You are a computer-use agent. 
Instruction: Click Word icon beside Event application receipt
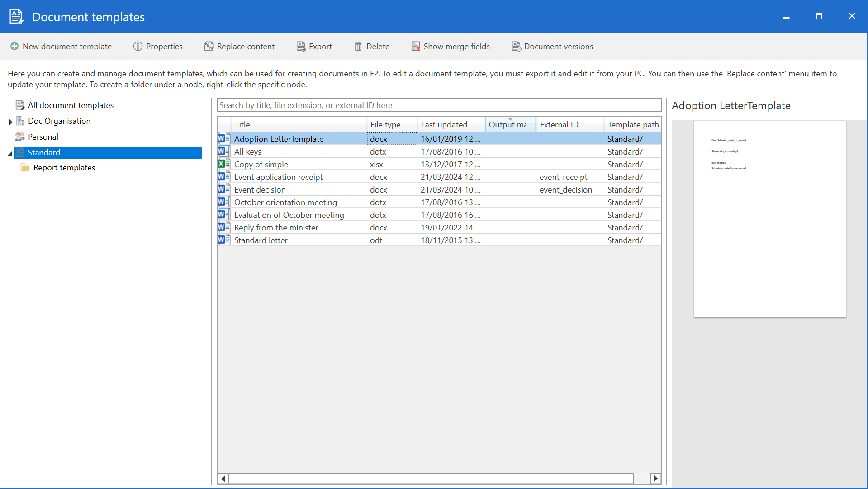[223, 177]
